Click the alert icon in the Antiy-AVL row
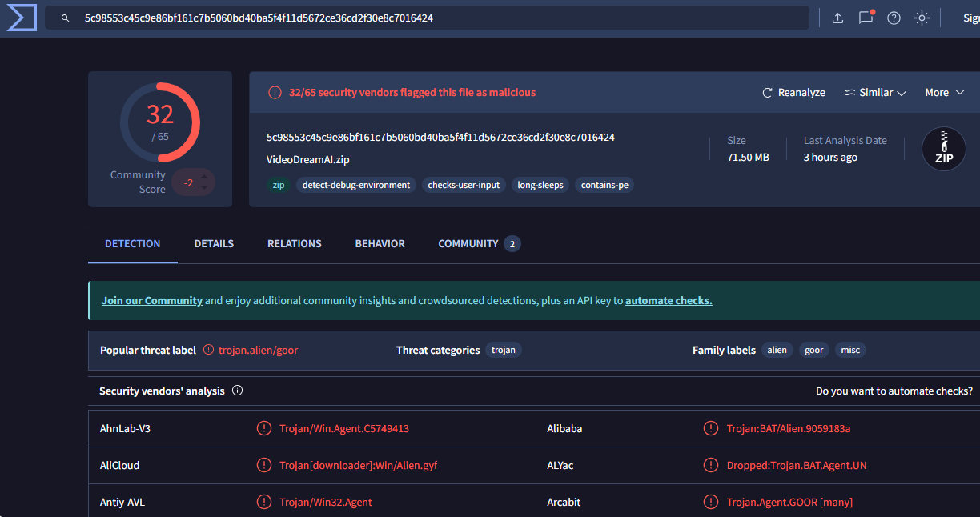Viewport: 980px width, 517px height. click(x=263, y=502)
